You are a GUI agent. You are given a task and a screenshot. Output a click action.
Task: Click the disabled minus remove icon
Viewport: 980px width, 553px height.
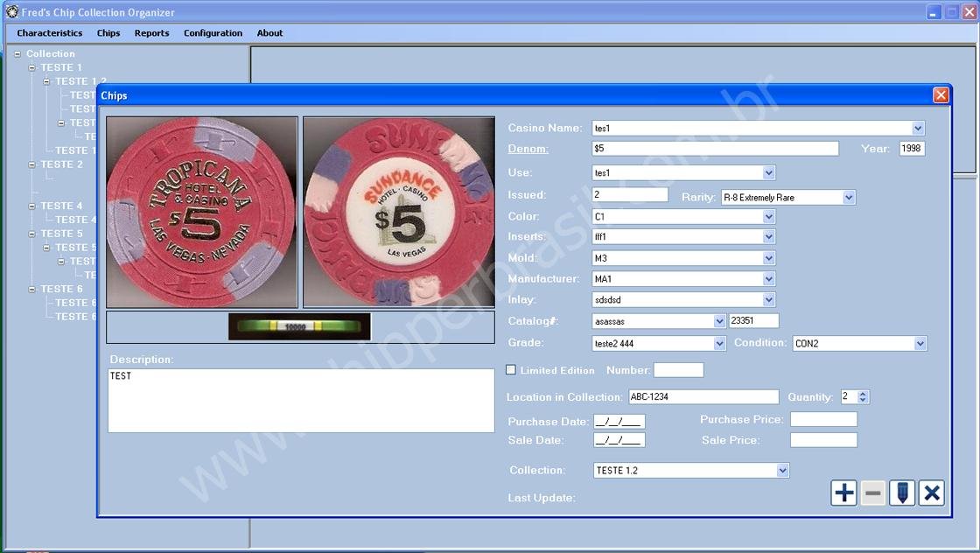[x=872, y=493]
